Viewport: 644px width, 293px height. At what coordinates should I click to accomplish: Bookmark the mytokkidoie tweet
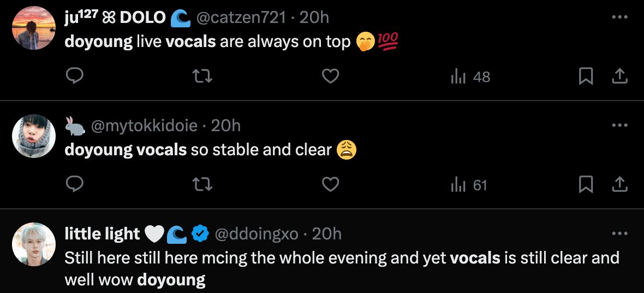coord(586,185)
